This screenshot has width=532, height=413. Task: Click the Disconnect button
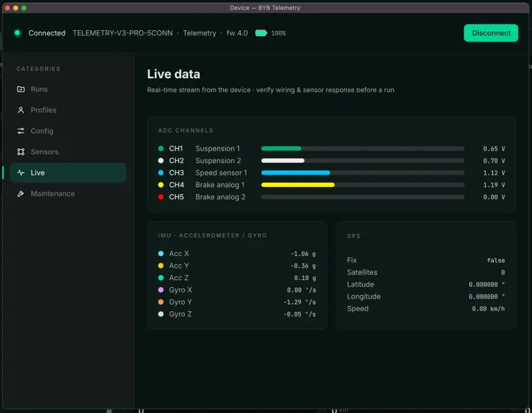tap(491, 33)
